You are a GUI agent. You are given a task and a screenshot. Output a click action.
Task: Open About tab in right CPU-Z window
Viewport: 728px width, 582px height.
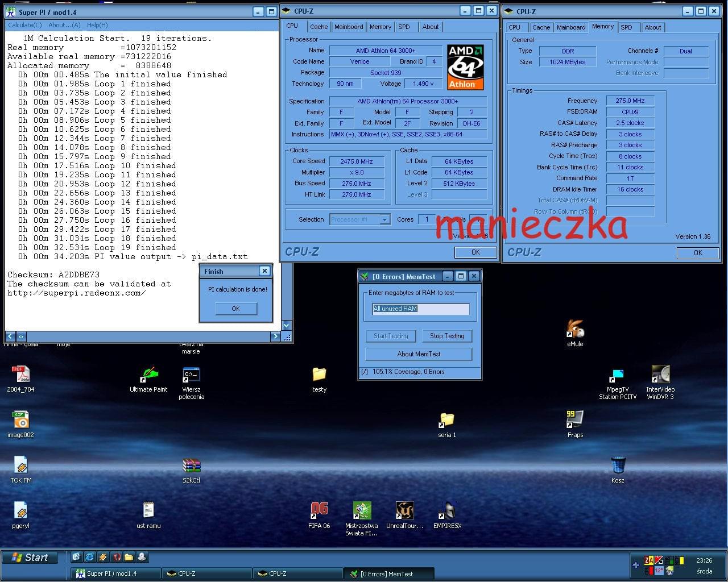tap(653, 27)
